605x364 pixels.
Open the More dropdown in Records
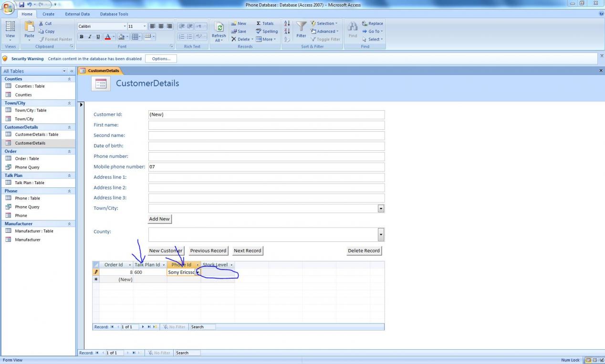point(266,39)
